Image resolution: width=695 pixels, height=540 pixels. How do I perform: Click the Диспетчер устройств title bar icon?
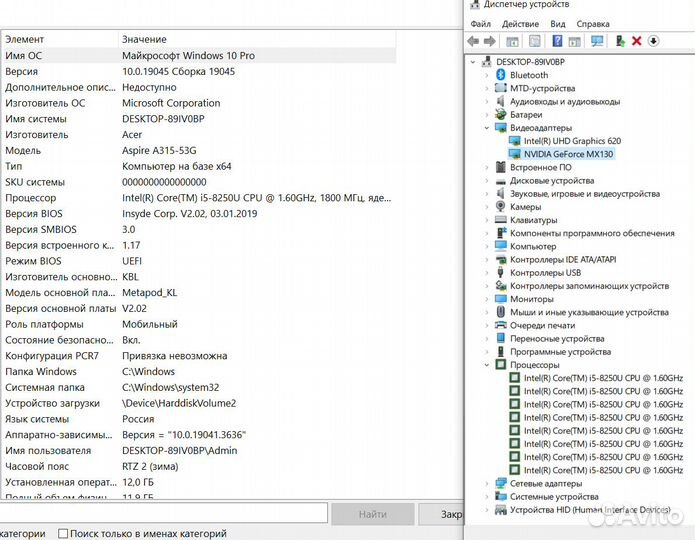[x=474, y=4]
